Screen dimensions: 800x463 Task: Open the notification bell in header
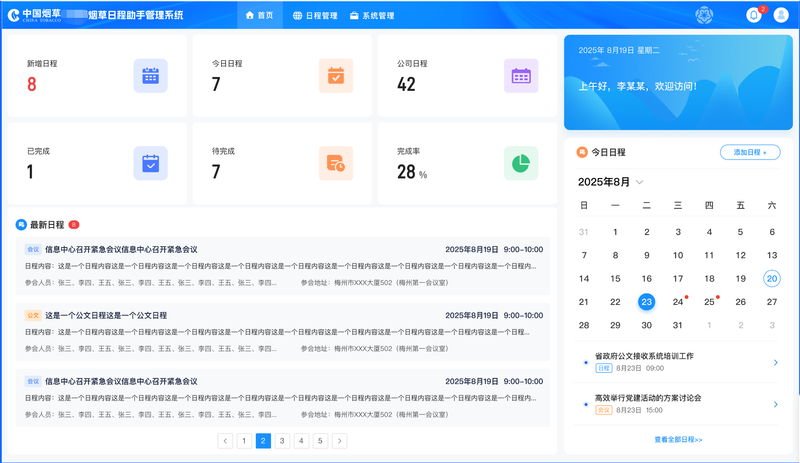click(754, 15)
